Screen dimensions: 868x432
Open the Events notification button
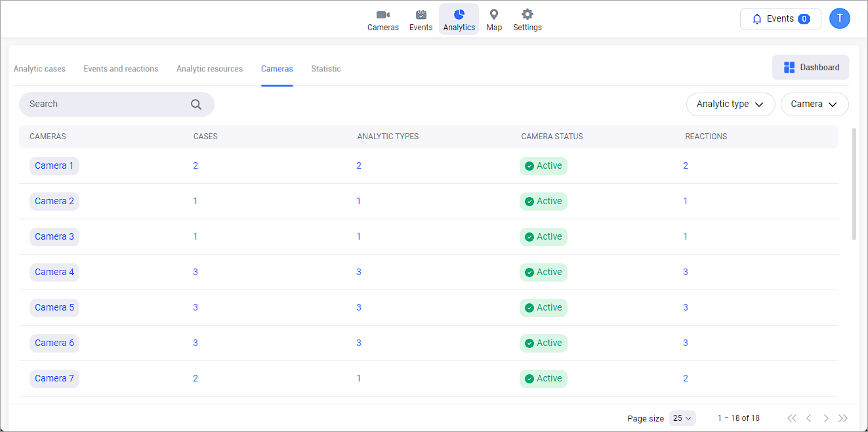780,19
